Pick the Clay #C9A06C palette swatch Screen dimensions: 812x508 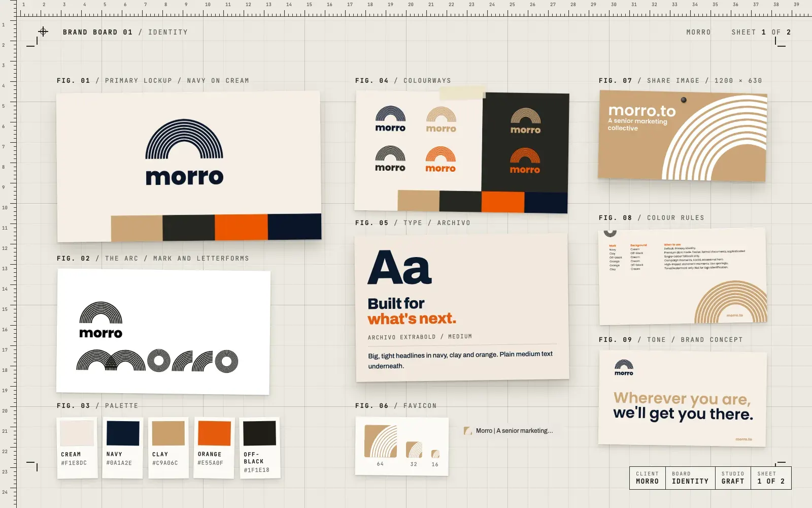pos(168,448)
